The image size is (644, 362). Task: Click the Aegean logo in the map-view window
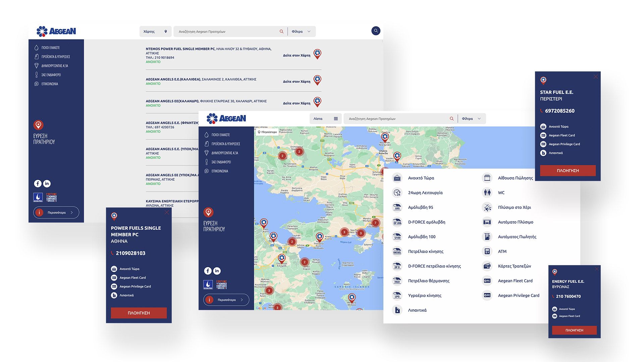226,118
